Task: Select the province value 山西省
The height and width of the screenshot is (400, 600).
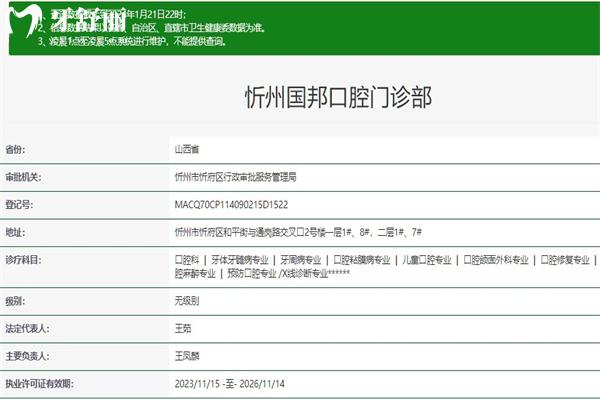Action: point(187,149)
